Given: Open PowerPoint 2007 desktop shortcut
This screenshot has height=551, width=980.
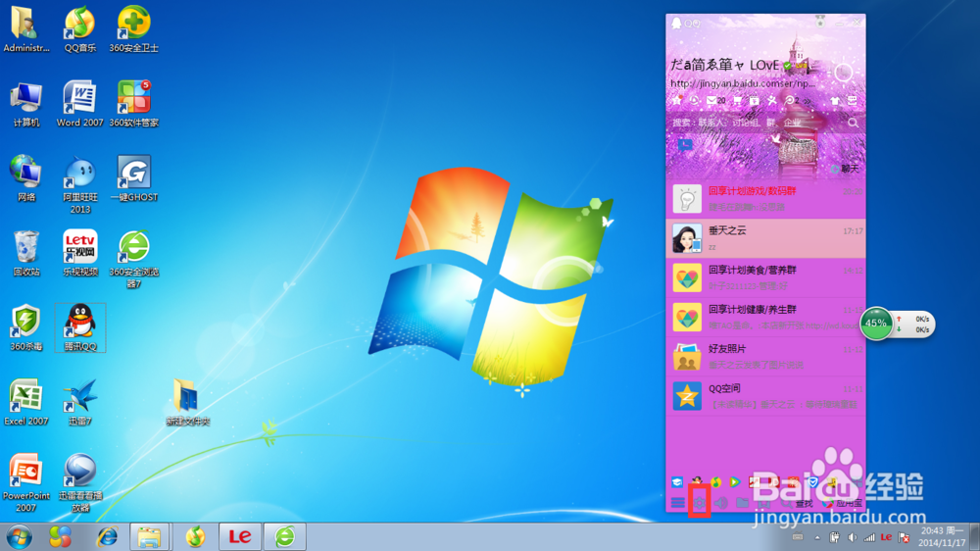Looking at the screenshot, I should (x=25, y=482).
